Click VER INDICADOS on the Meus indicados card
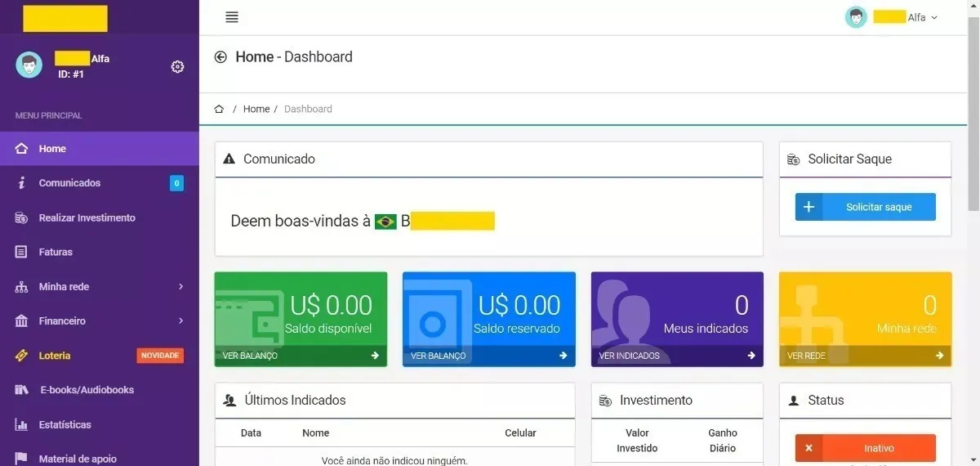 (630, 356)
